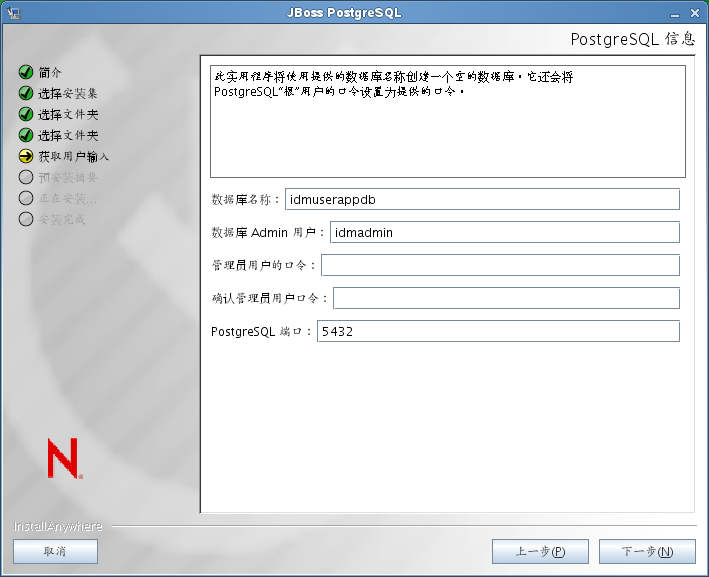Click the JBoss PostgreSQL title bar text
This screenshot has width=709, height=577.
pyautogui.click(x=344, y=13)
